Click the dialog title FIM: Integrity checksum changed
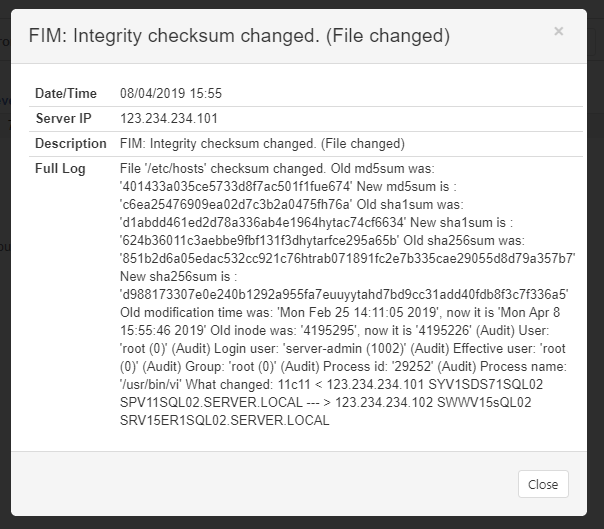This screenshot has width=604, height=529. (239, 35)
